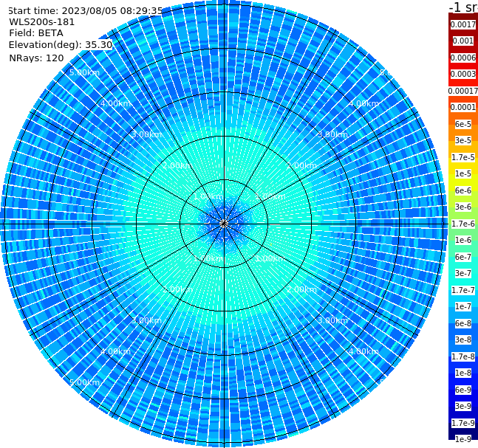Screen dimensions: 478x448
Task: Select the 2.00km range label at lower left
Action: pyautogui.click(x=178, y=289)
